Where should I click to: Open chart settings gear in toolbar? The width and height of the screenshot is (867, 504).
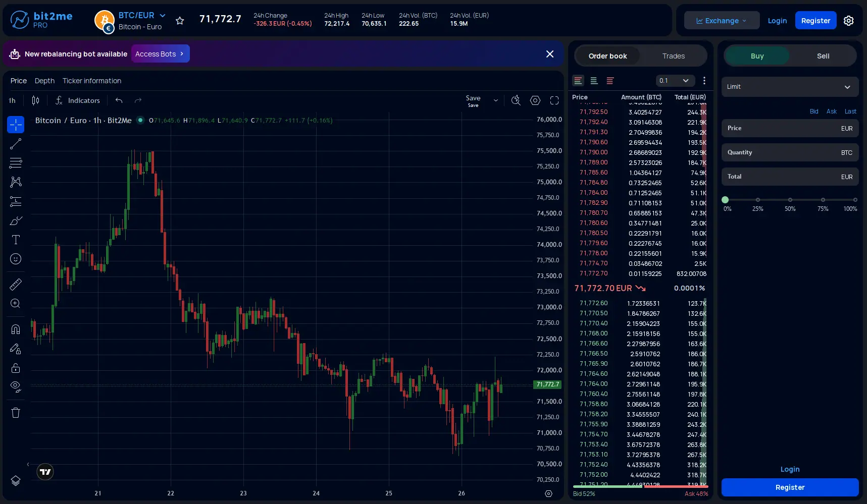click(x=535, y=100)
